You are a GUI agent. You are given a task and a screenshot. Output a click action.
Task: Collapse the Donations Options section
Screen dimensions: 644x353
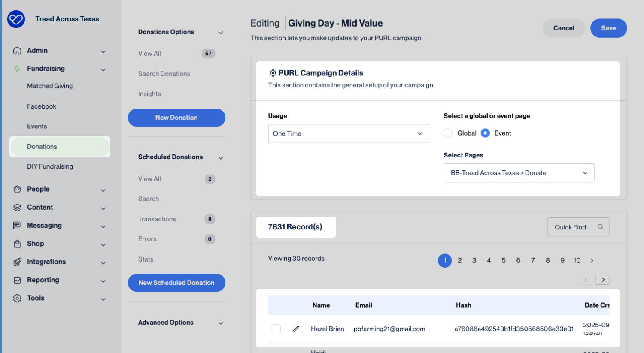pos(221,33)
